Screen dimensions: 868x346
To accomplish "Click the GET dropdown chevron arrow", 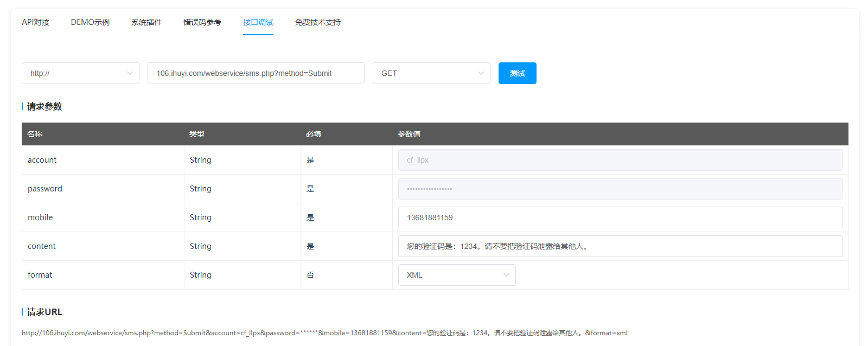I will [481, 73].
